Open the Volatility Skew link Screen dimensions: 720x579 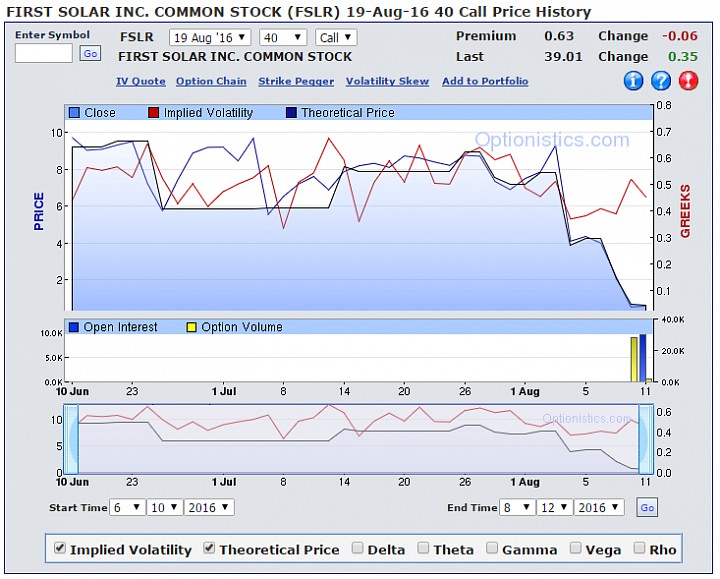point(388,81)
